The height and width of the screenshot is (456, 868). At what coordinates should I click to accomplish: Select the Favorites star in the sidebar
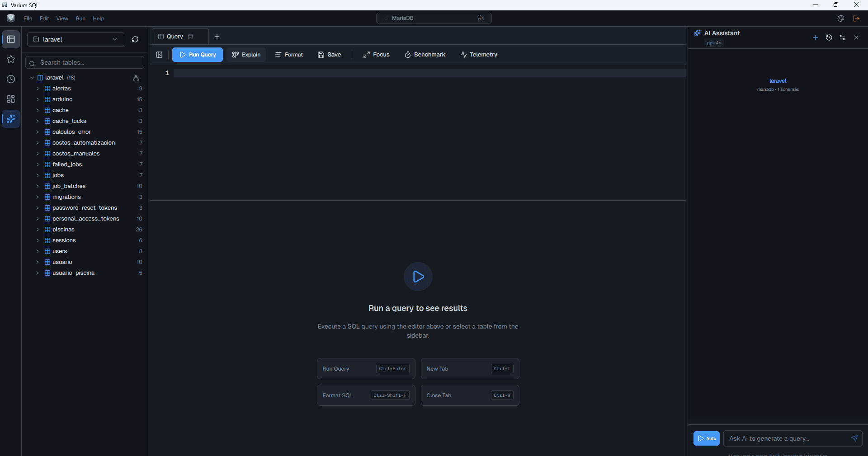click(x=10, y=59)
